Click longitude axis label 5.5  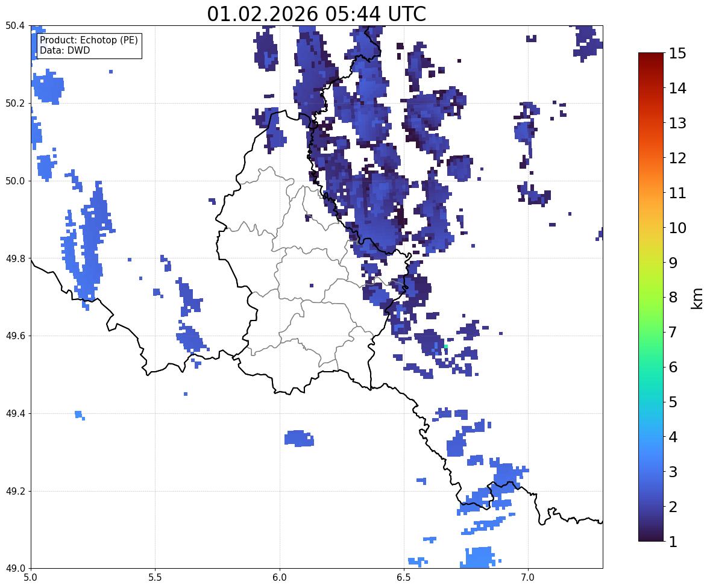(156, 578)
